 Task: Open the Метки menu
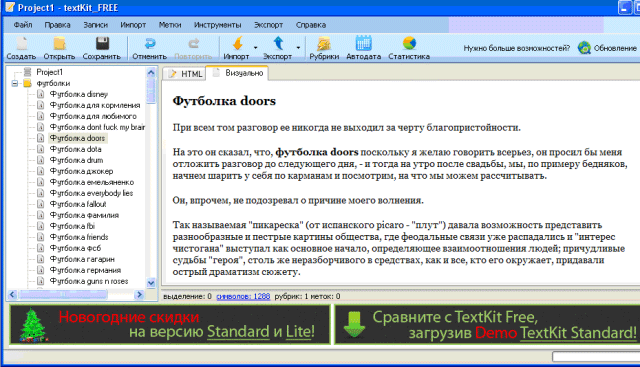click(170, 25)
